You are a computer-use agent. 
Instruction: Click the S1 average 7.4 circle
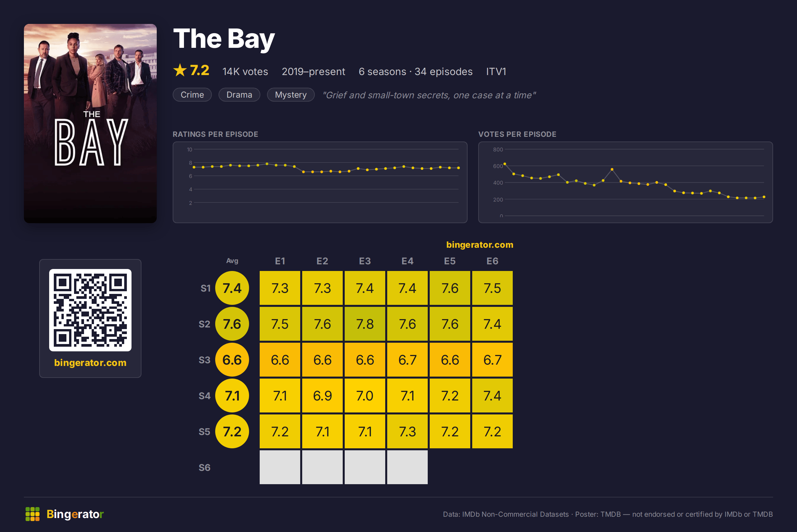232,288
